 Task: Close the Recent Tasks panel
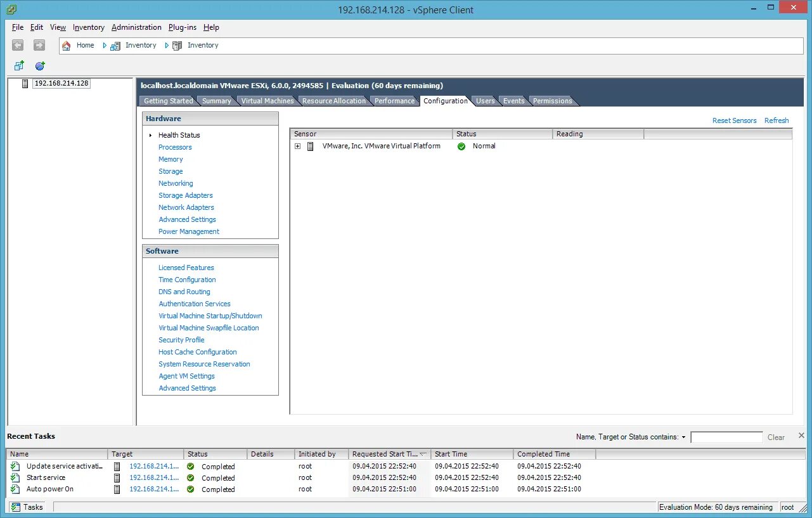click(801, 436)
